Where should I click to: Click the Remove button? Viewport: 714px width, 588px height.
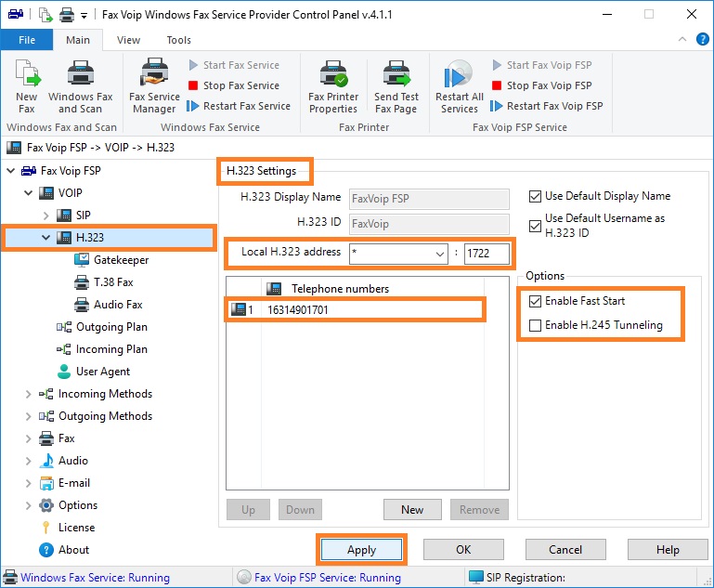click(479, 510)
